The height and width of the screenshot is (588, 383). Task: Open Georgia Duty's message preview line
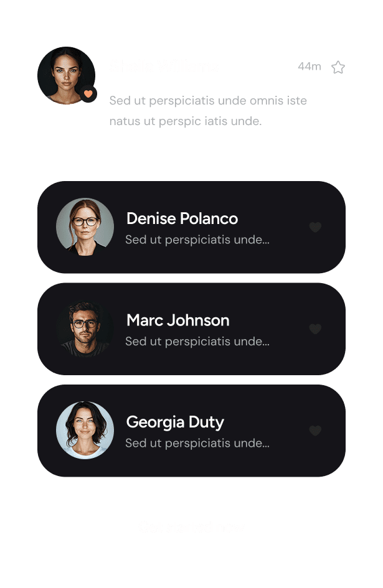pyautogui.click(x=197, y=443)
